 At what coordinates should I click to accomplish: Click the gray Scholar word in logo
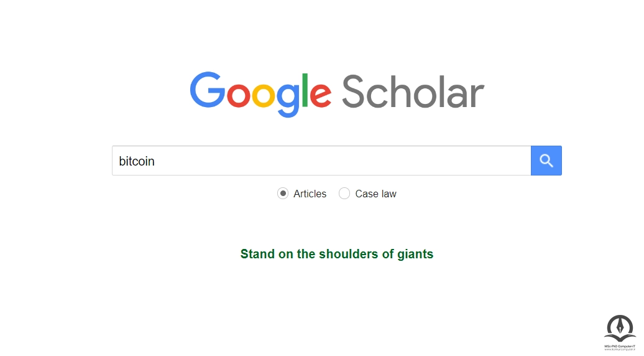click(413, 91)
